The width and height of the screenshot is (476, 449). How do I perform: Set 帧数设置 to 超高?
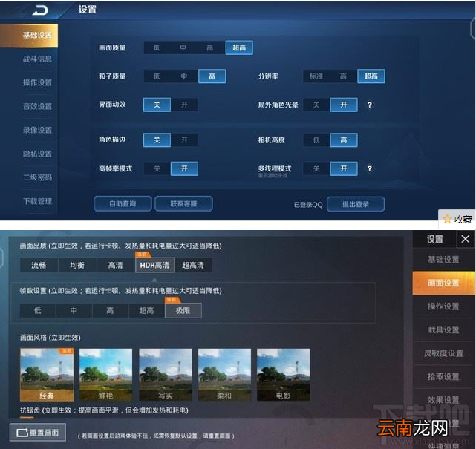pos(146,311)
